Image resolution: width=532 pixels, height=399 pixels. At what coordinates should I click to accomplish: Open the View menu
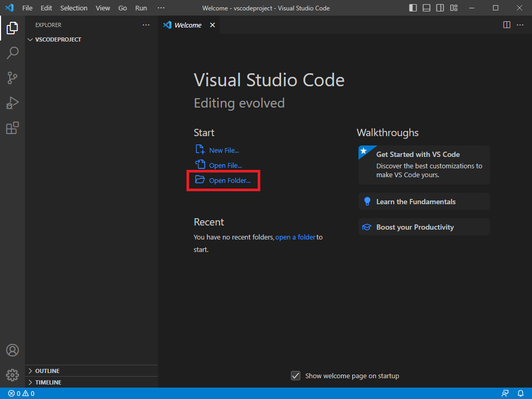[102, 8]
